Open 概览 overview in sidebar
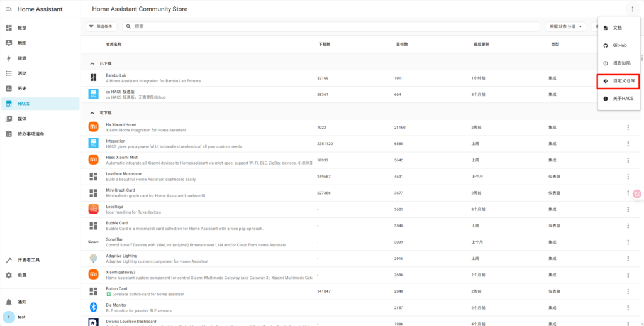This screenshot has height=326, width=644. point(23,28)
